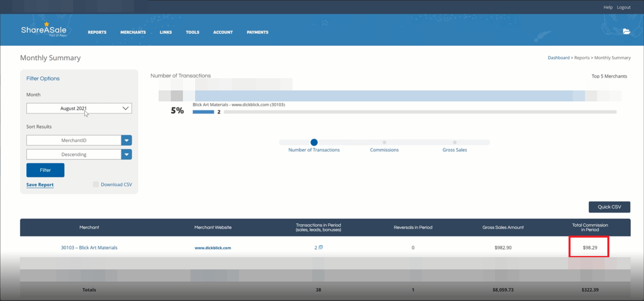Visit www.dickblick.com website link
The width and height of the screenshot is (644, 301).
[213, 248]
